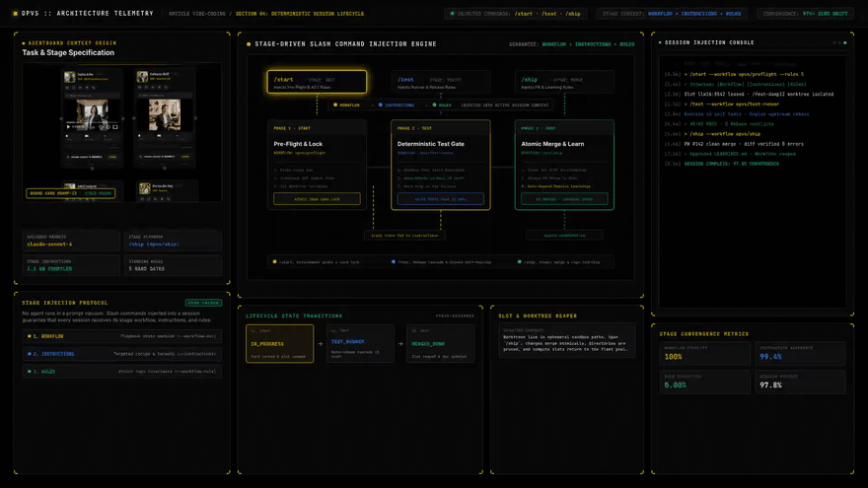Click the yellow BOARD CARD label tag

pyautogui.click(x=70, y=193)
